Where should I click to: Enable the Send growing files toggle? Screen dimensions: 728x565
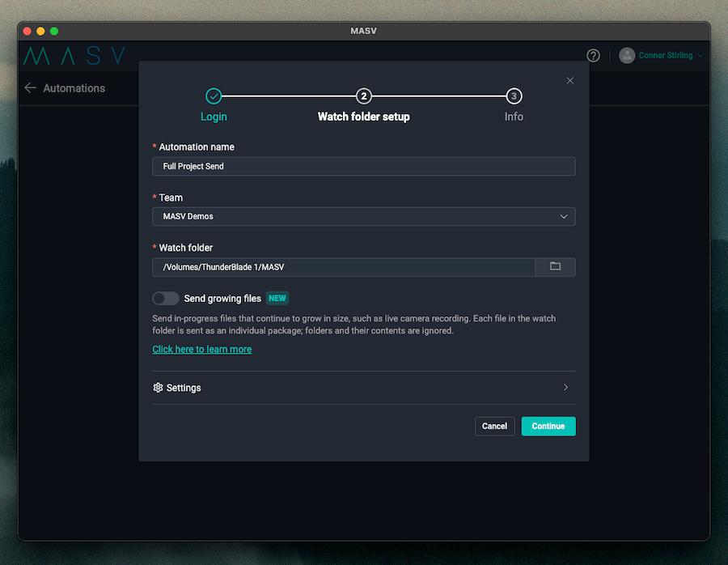(x=165, y=299)
